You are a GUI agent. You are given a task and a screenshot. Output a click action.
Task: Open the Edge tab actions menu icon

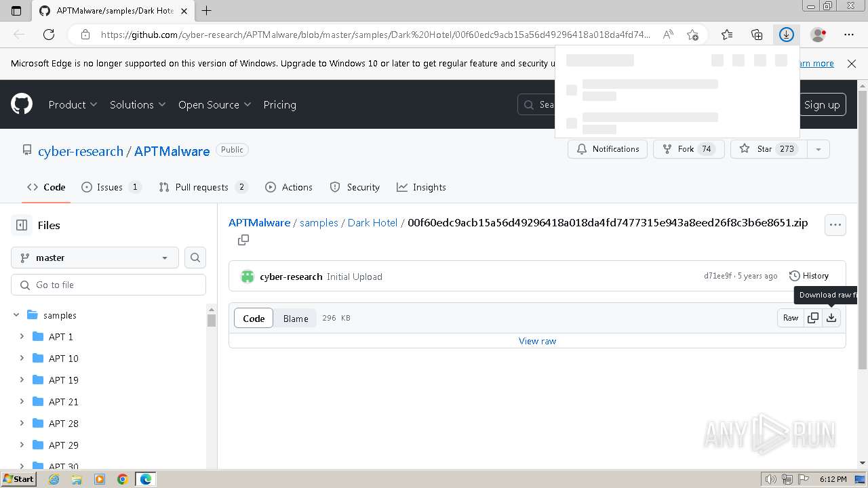tap(17, 11)
